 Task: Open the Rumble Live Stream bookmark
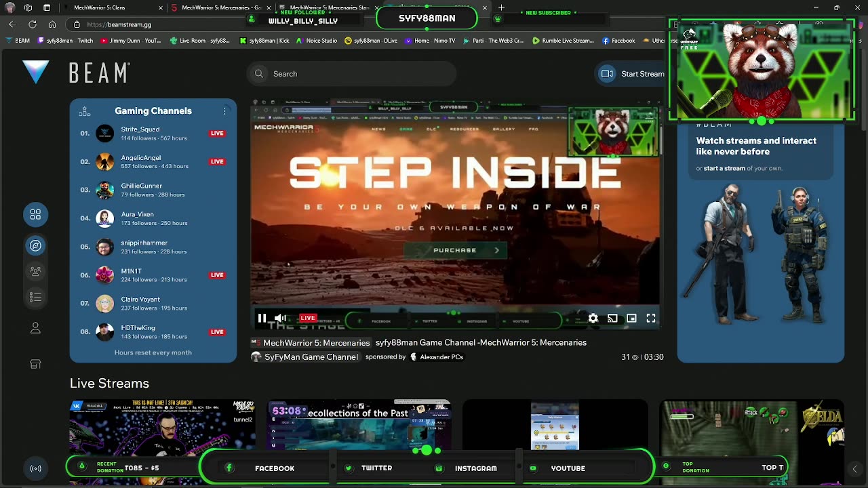point(563,41)
